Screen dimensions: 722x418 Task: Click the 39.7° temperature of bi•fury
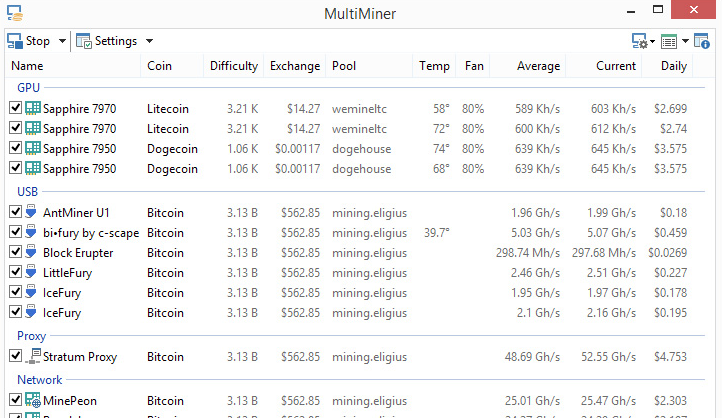point(437,233)
